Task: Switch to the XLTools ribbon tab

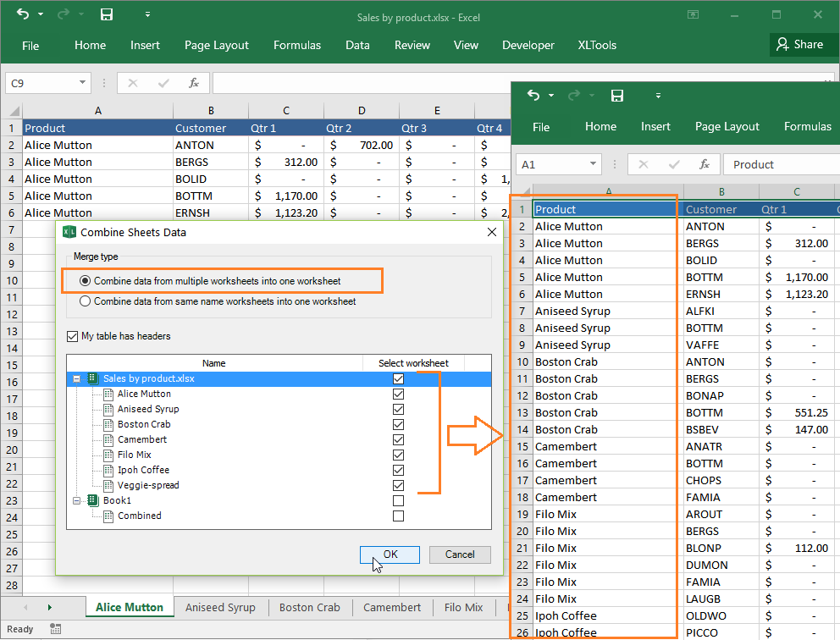Action: 597,45
